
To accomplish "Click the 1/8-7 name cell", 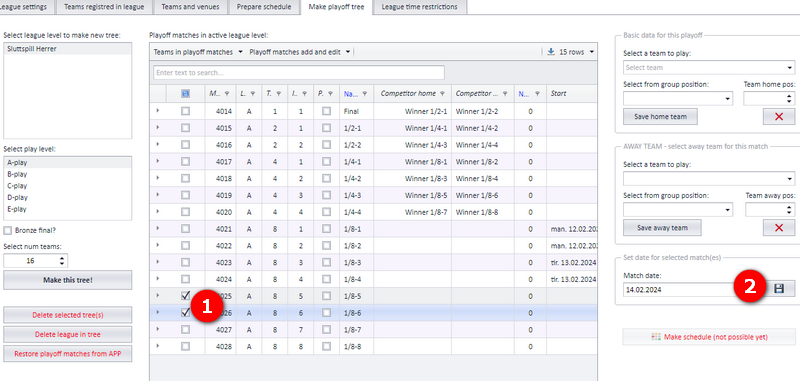I will point(357,329).
